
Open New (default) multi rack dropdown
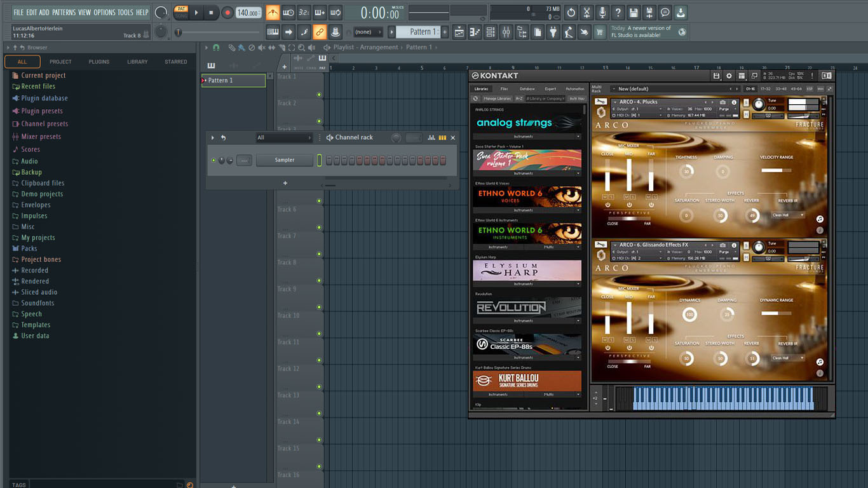click(675, 89)
